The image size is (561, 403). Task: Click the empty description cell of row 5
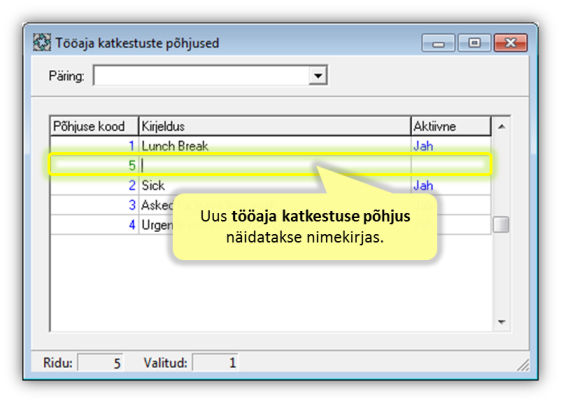click(275, 165)
